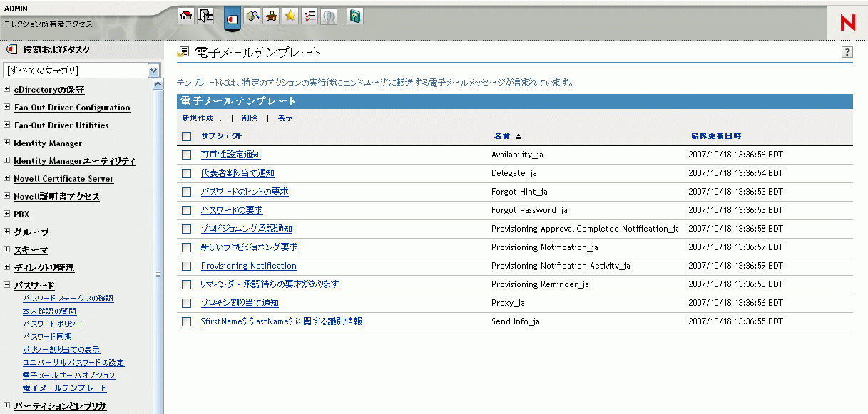Click the Configure desk icon
The height and width of the screenshot is (414, 868).
point(271,16)
